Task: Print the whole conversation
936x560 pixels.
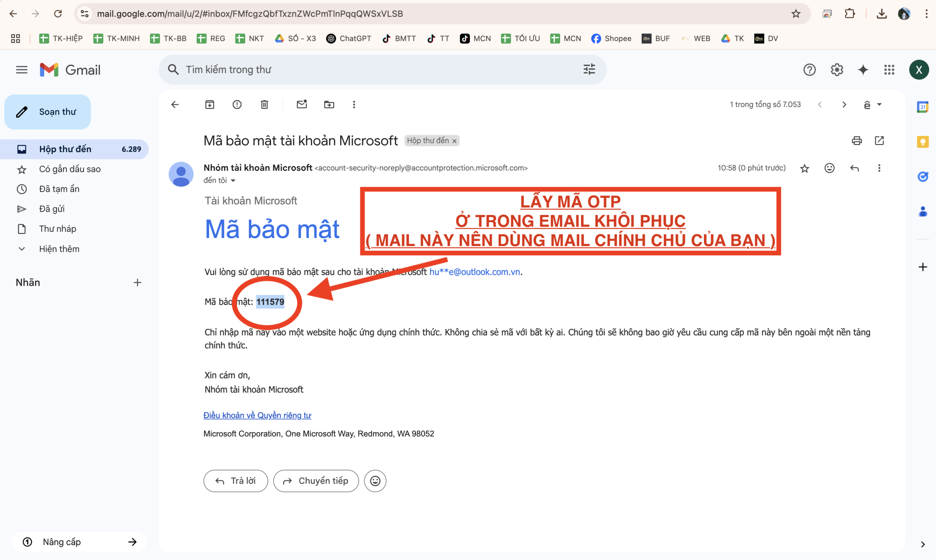Action: click(857, 141)
